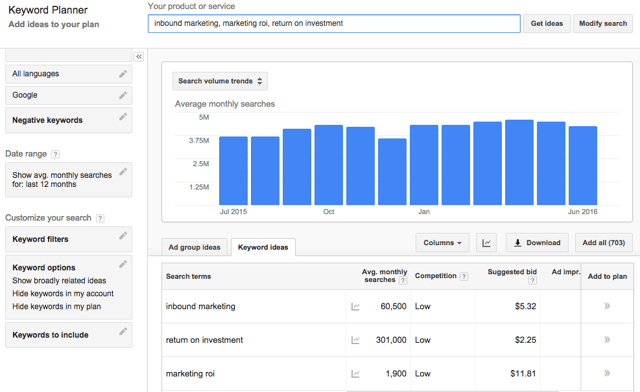Viewport: 640px width, 392px height.
Task: Open the All languages setting
Action: pyautogui.click(x=69, y=74)
